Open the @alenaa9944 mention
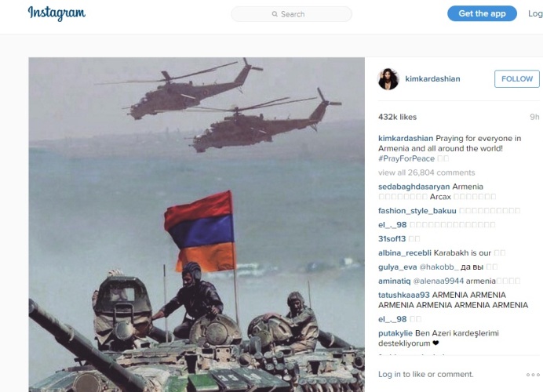This screenshot has width=543, height=392. pos(439,281)
